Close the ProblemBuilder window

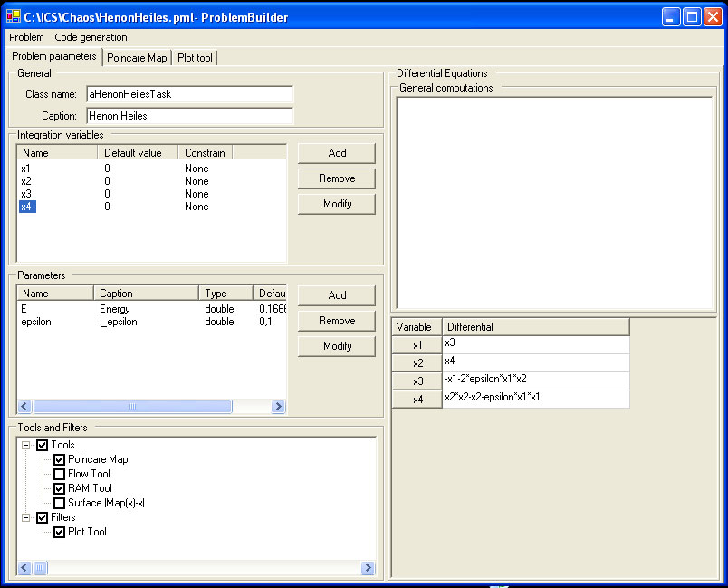713,17
